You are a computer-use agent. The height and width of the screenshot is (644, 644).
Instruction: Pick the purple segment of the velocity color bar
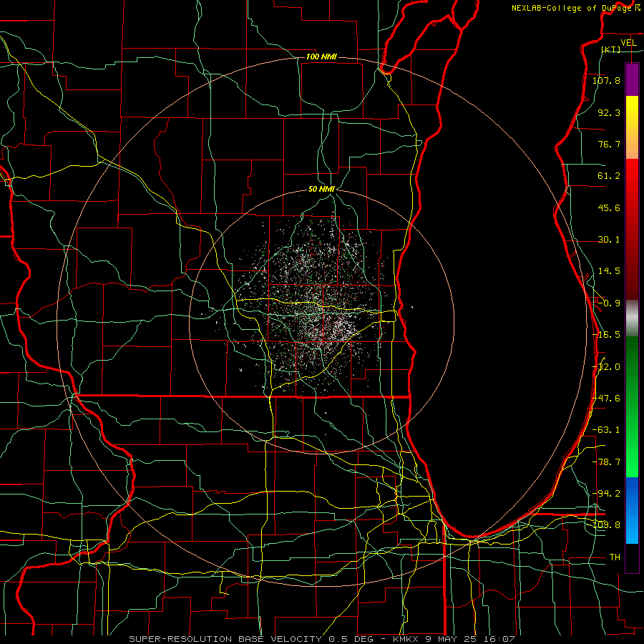632,80
